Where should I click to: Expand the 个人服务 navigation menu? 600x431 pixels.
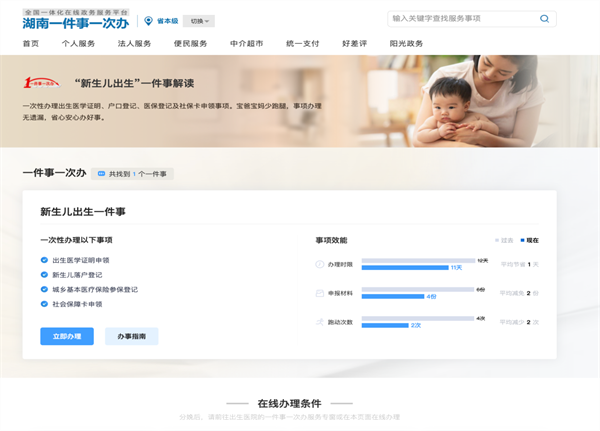79,44
